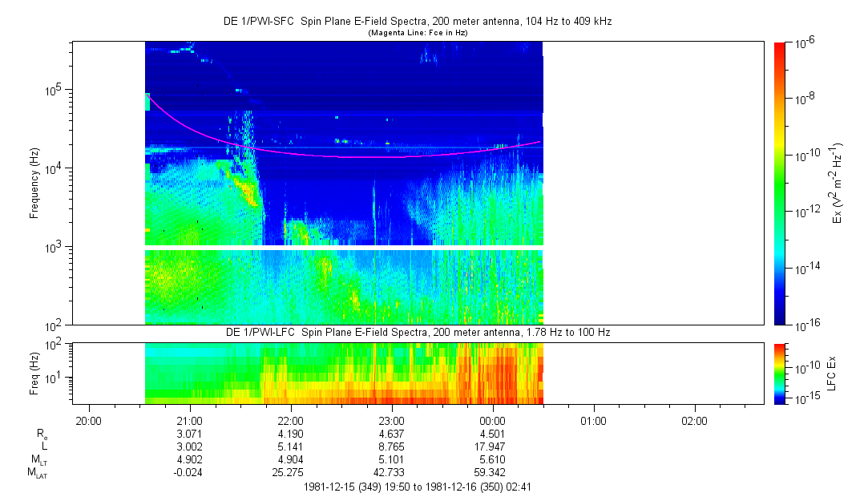Click the 02:00 time axis tick label
The width and height of the screenshot is (868, 497).
694,421
